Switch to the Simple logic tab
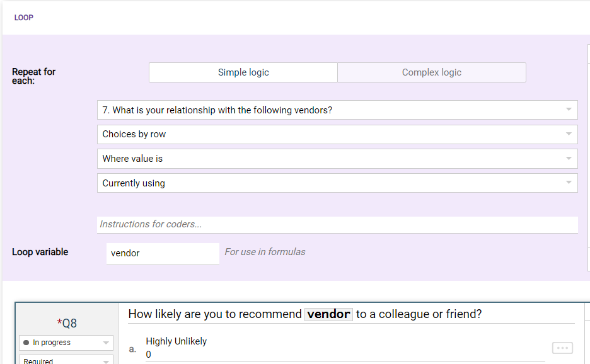Screen dimensions: 590x364 243,72
